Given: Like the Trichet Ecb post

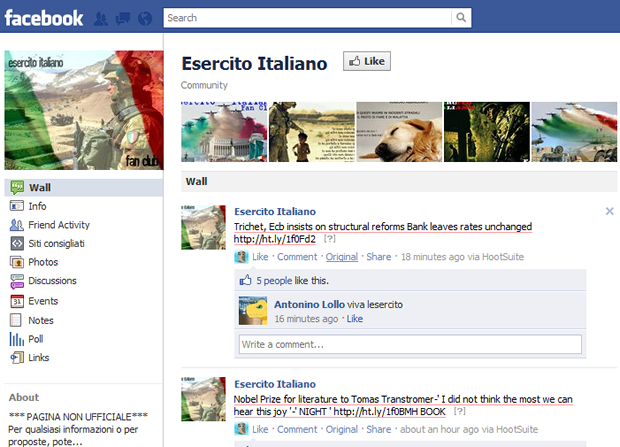Looking at the screenshot, I should point(260,257).
